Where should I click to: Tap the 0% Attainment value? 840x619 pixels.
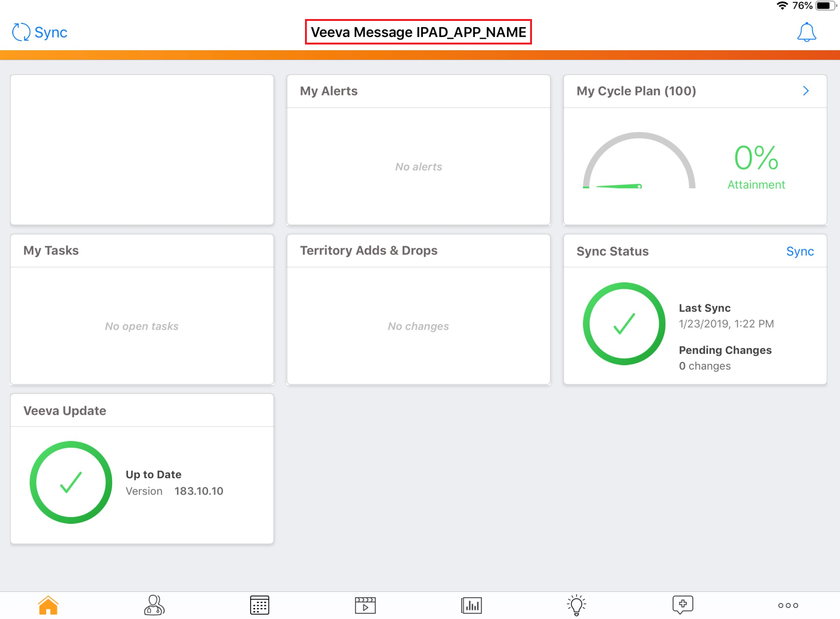point(756,158)
